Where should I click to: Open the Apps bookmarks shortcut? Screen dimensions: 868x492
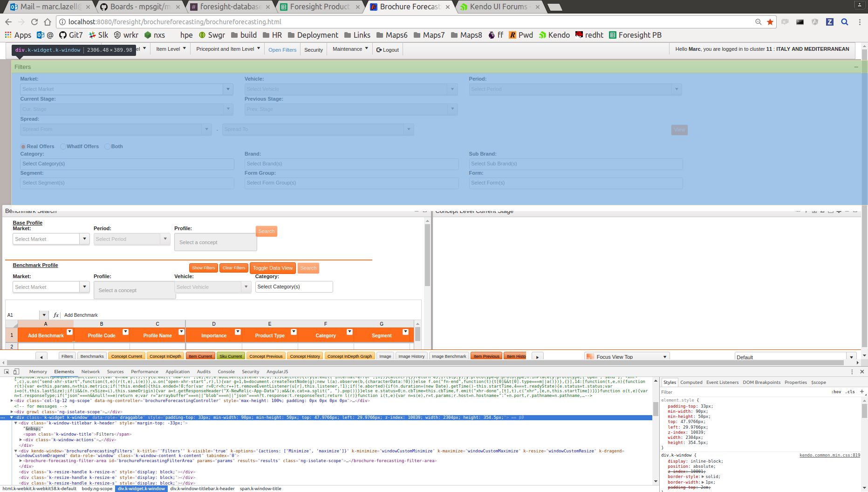coord(18,35)
